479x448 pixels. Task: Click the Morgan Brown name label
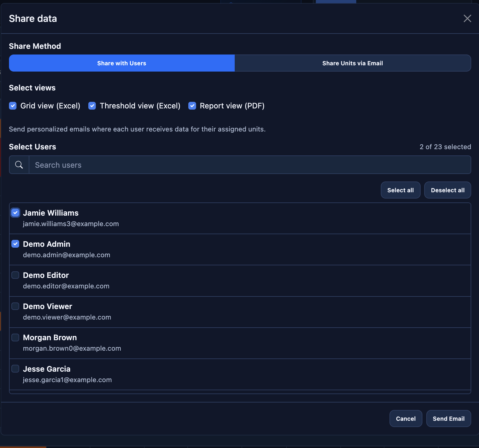(x=50, y=337)
